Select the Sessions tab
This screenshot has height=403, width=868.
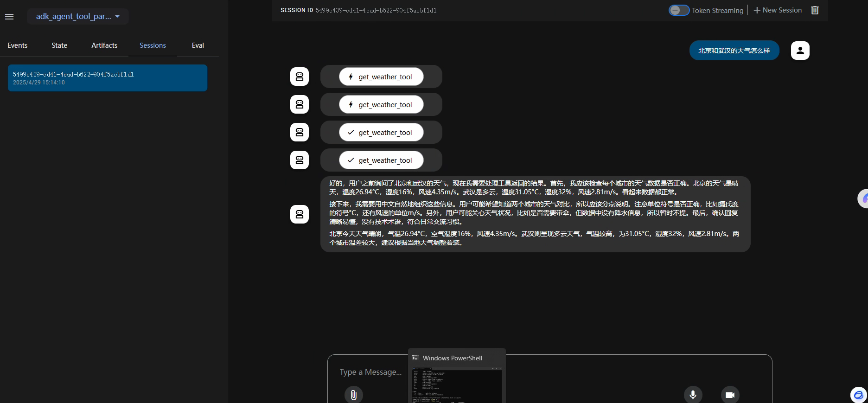153,45
